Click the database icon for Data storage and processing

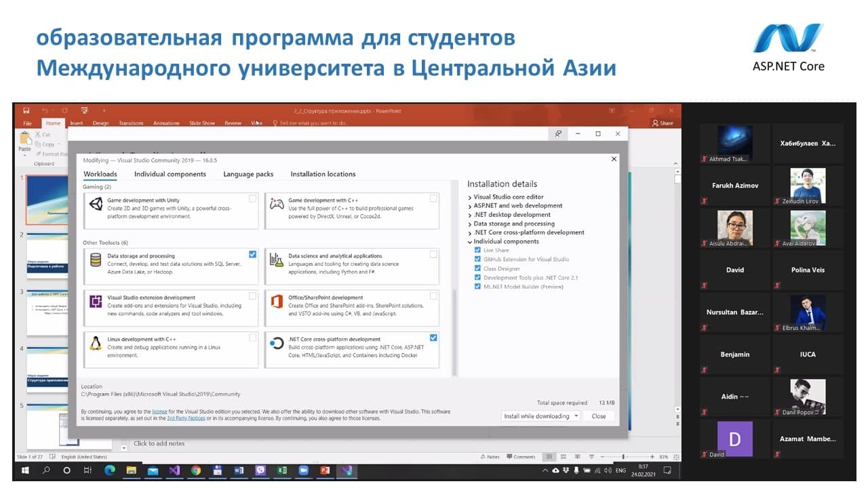[x=96, y=259]
